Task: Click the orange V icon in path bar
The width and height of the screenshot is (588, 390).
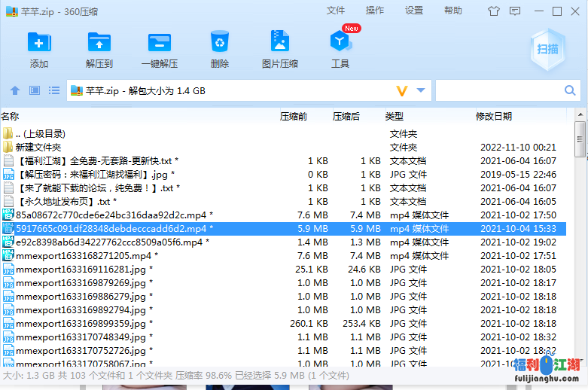Action: tap(402, 90)
